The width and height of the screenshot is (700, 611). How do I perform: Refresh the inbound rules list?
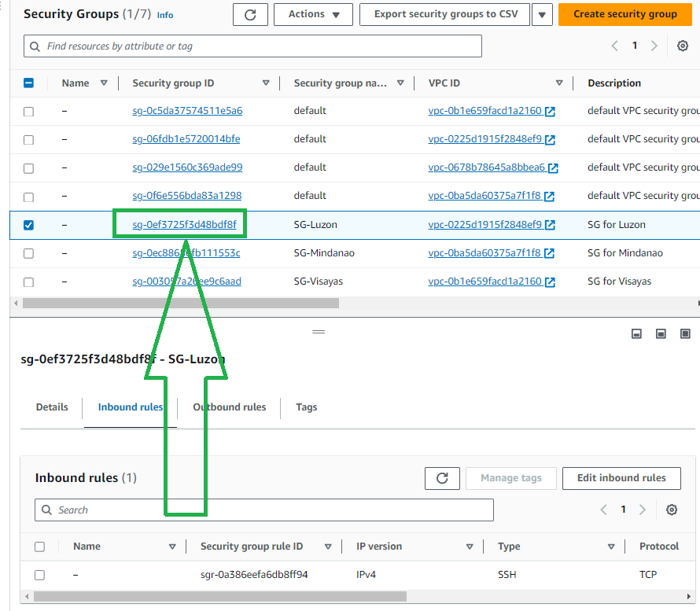[442, 478]
